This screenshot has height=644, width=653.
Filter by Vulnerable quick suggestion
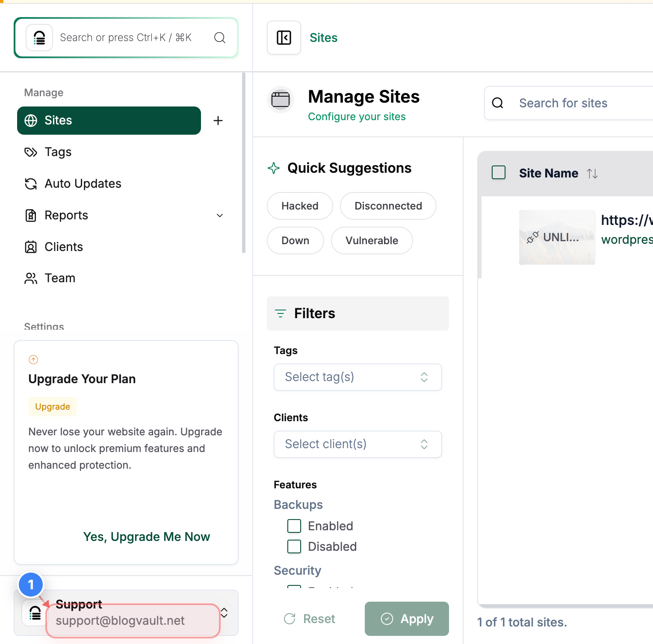tap(372, 241)
